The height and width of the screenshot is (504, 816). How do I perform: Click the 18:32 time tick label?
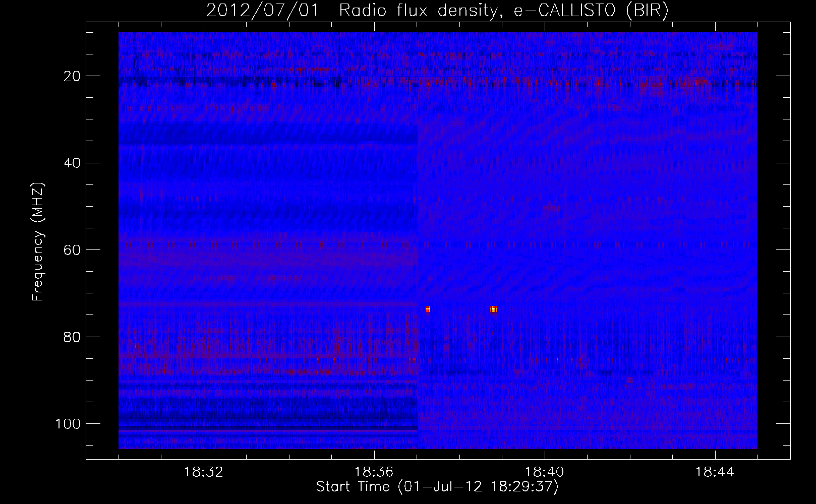(x=204, y=472)
